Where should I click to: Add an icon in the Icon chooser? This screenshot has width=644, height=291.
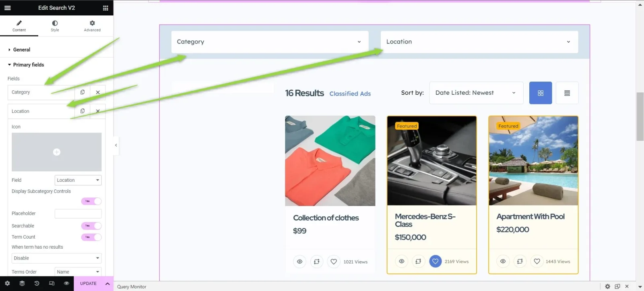pyautogui.click(x=56, y=152)
